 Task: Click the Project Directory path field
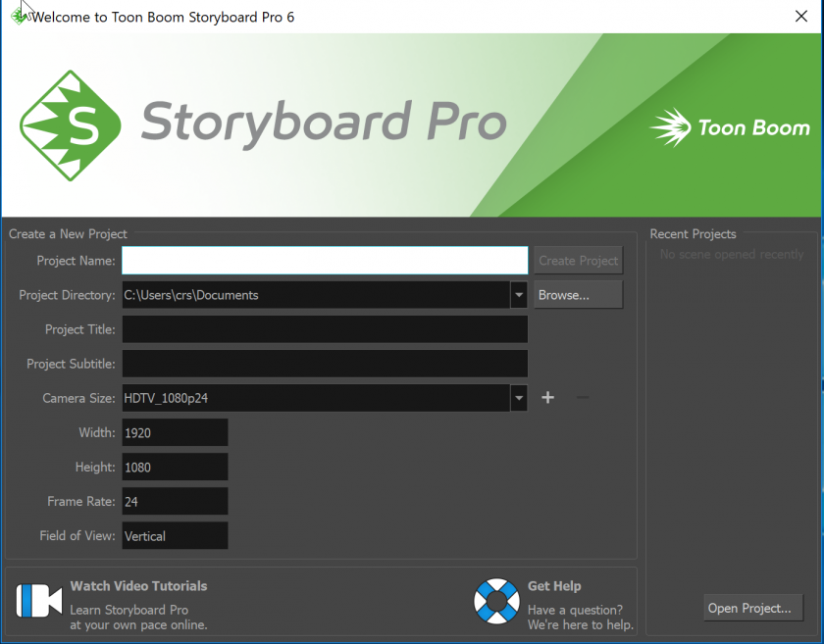[316, 295]
